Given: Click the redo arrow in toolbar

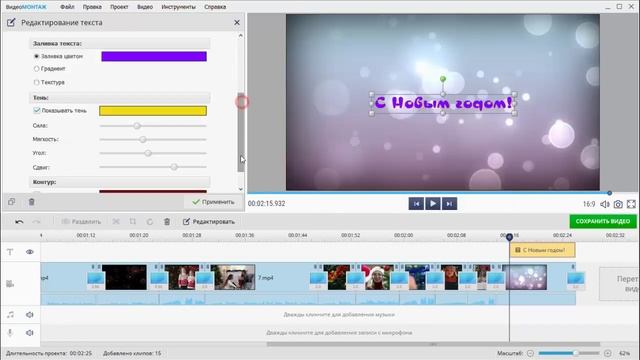Looking at the screenshot, I should 36,222.
